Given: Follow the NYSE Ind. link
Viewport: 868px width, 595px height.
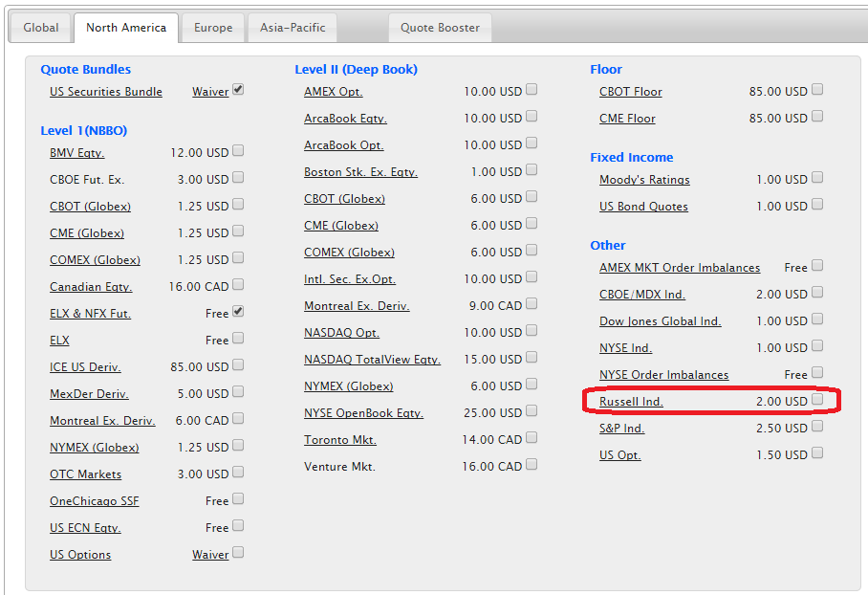Looking at the screenshot, I should (x=625, y=348).
